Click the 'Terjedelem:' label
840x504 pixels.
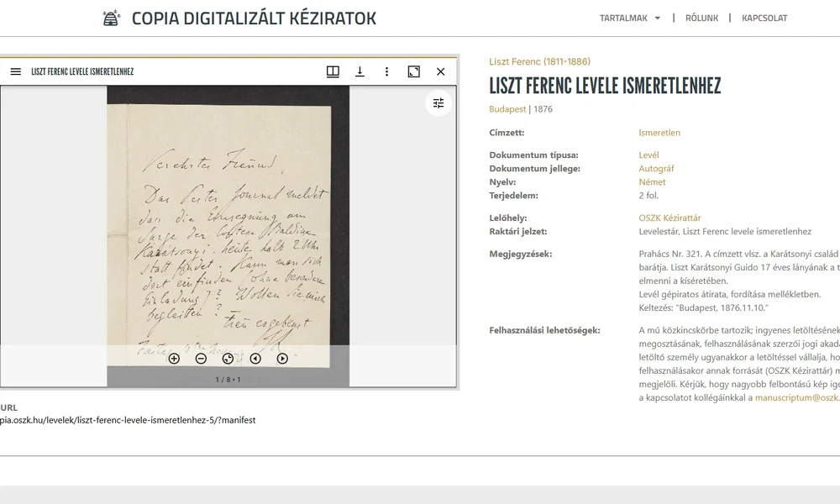coord(513,196)
